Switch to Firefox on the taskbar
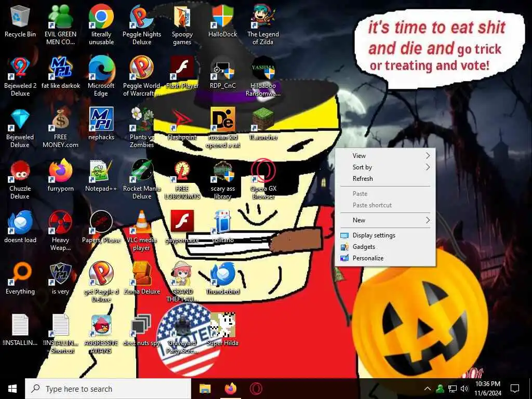The image size is (532, 399). point(231,389)
